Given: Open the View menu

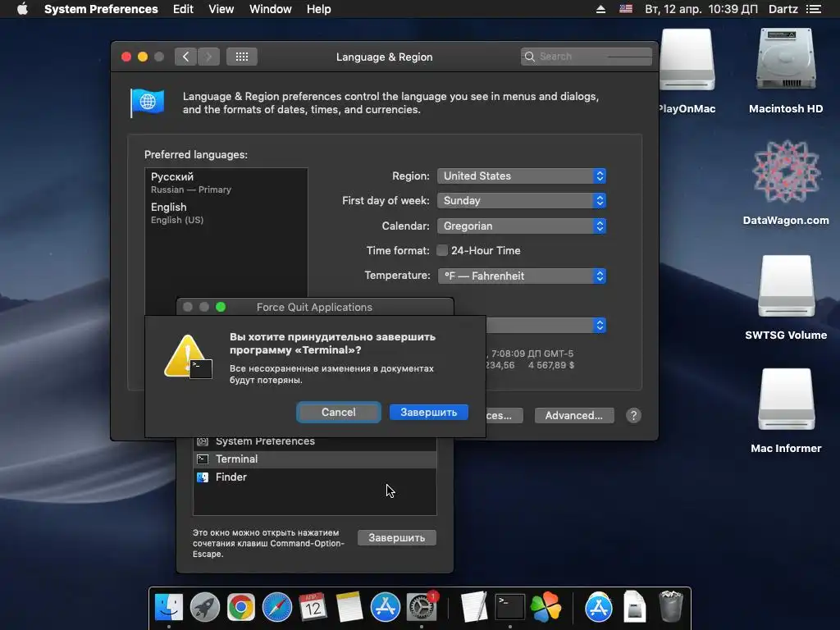Looking at the screenshot, I should (221, 9).
